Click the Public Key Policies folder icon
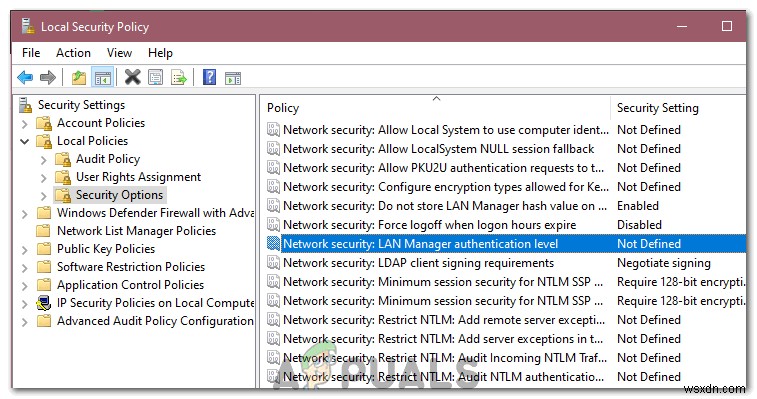The width and height of the screenshot is (757, 399). point(44,249)
